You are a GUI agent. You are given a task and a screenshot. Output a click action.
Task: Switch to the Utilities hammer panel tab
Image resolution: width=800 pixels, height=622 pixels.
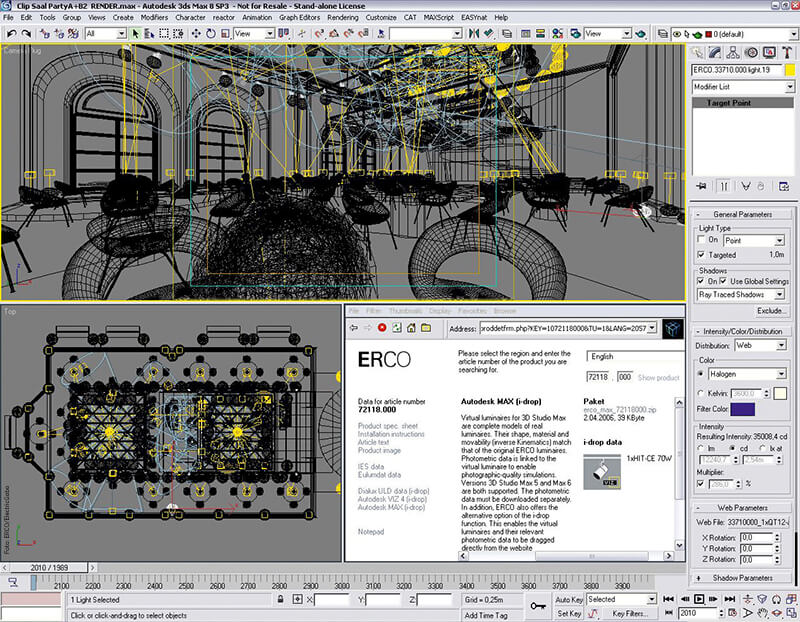click(x=787, y=52)
